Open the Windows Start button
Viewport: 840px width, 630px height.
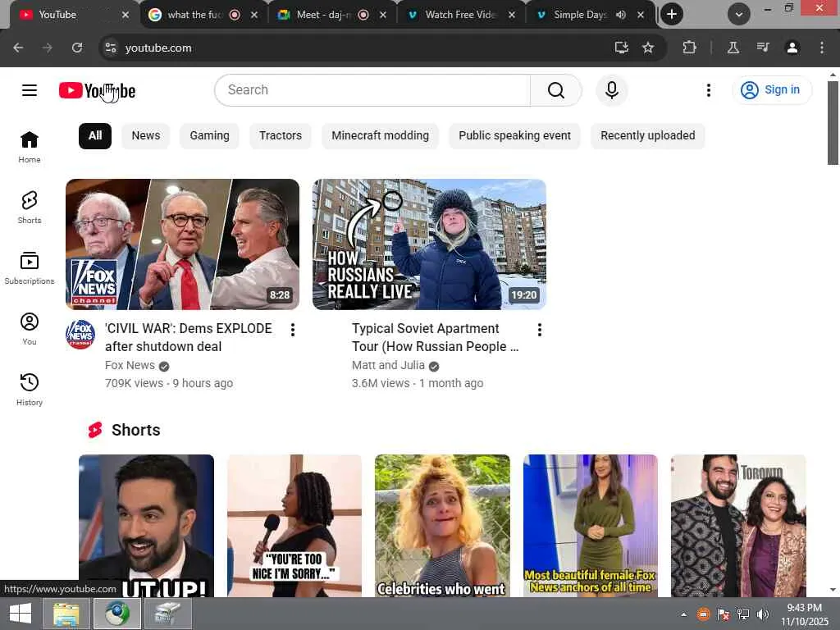21,614
